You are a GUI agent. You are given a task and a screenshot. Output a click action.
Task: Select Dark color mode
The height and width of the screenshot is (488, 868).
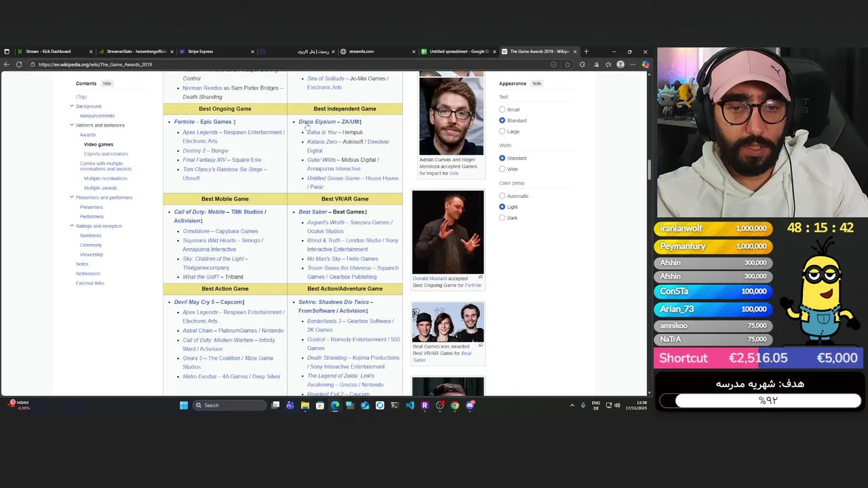click(x=502, y=218)
